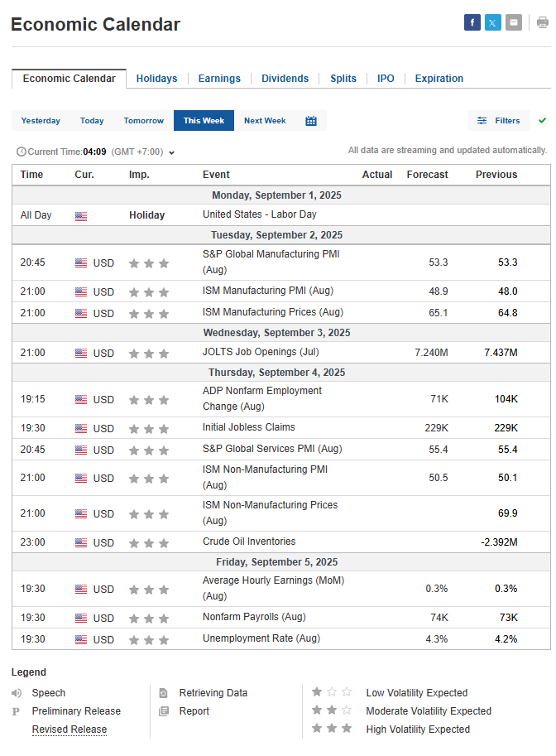The width and height of the screenshot is (556, 756).
Task: Select Tomorrow time range
Action: 144,121
